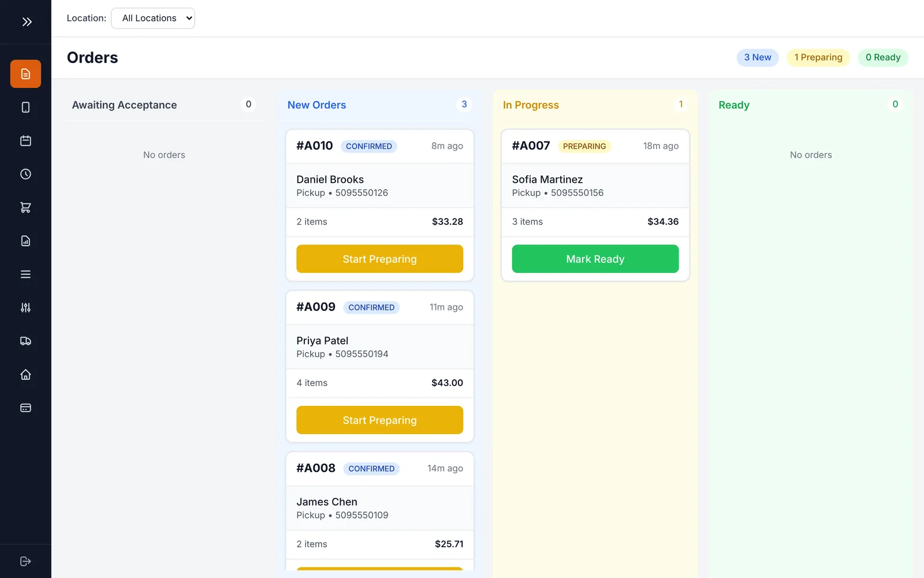The image size is (924, 578).
Task: Start preparing order #A010
Action: [x=379, y=259]
